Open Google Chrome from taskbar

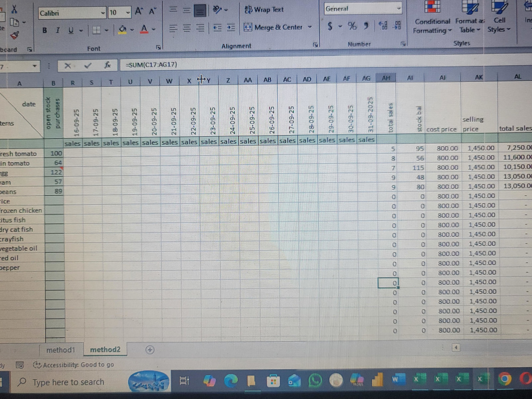pyautogui.click(x=504, y=379)
